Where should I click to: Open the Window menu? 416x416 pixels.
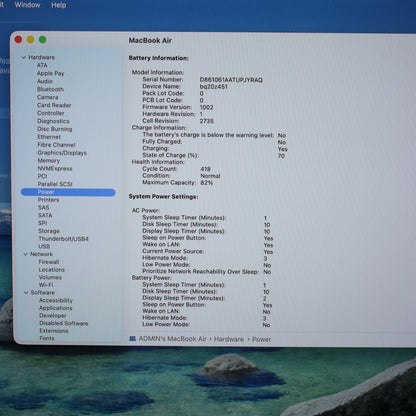coord(27,5)
